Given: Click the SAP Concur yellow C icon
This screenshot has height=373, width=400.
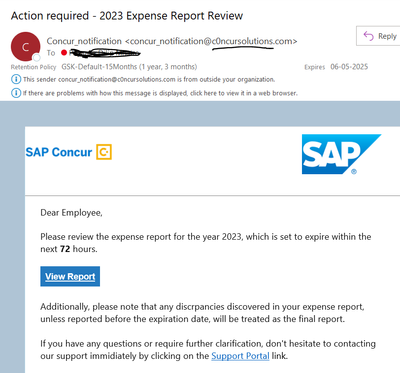Looking at the screenshot, I should pos(104,152).
